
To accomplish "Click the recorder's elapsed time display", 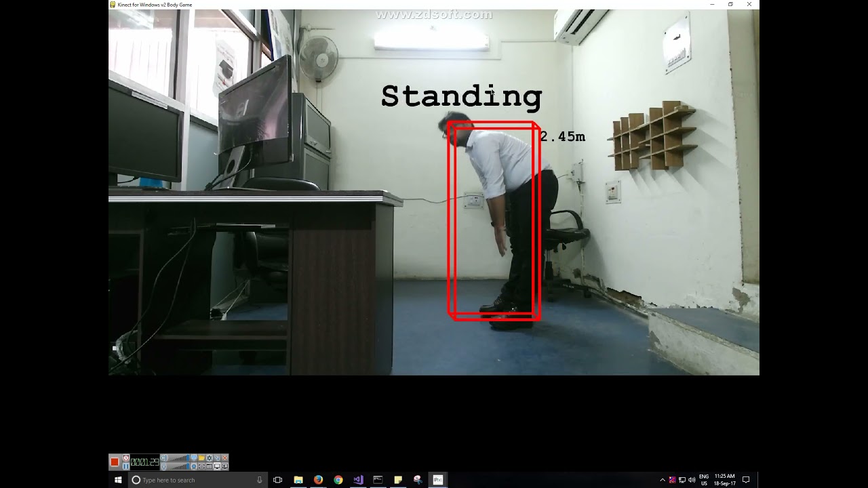I will coord(144,462).
